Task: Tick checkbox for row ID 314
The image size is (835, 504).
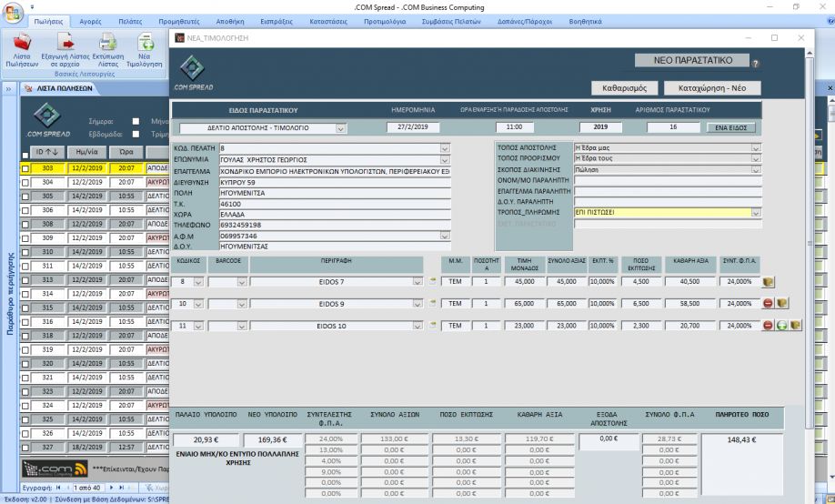Action: click(x=25, y=294)
